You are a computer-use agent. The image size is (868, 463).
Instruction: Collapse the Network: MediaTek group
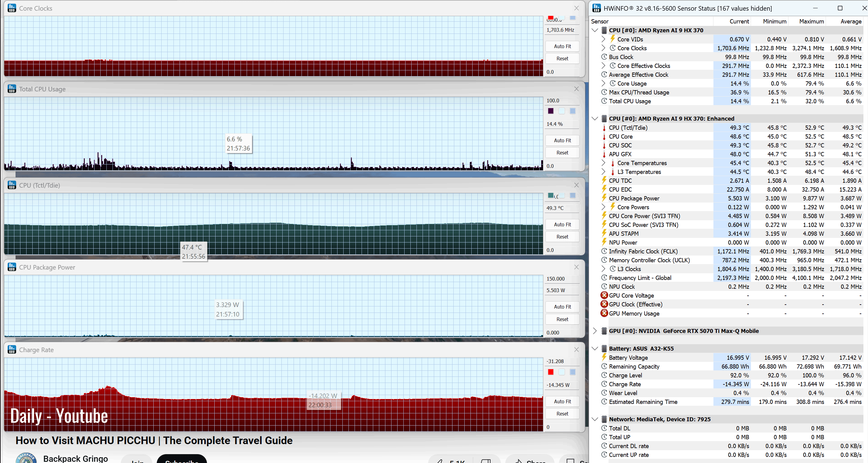[x=595, y=419]
